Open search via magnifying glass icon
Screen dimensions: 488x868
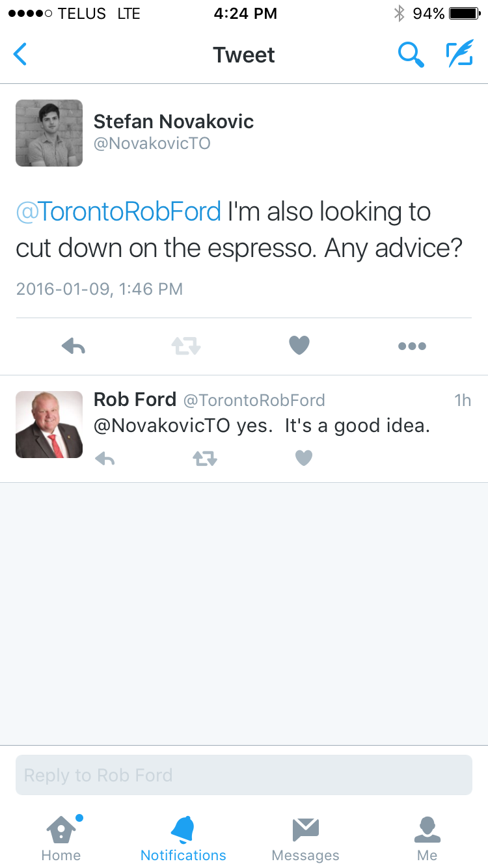point(411,55)
